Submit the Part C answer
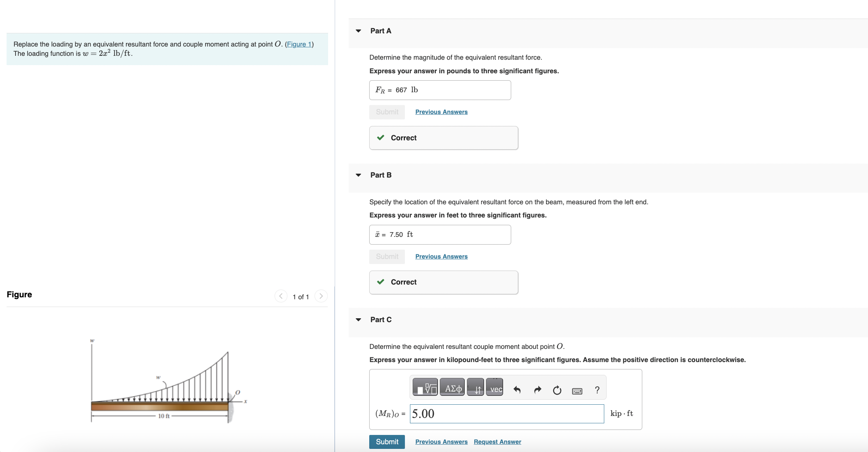868x452 pixels. click(x=387, y=442)
